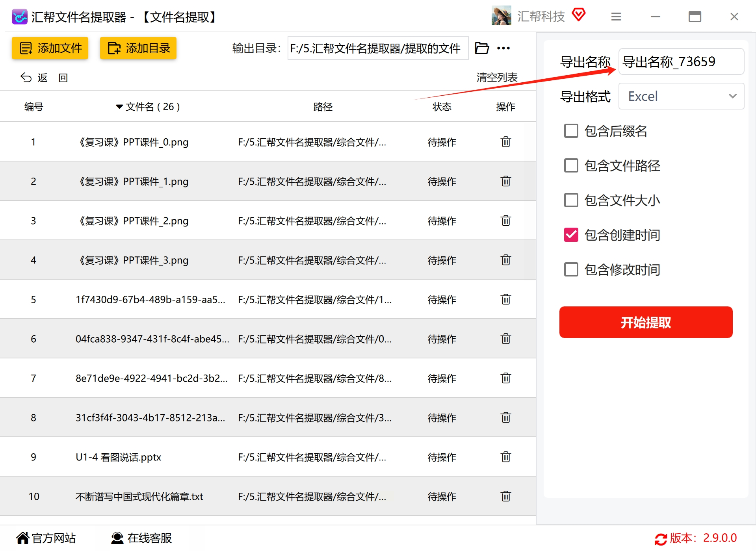This screenshot has height=551, width=756.
Task: Uncheck the 包含创建时间 option
Action: pos(571,235)
